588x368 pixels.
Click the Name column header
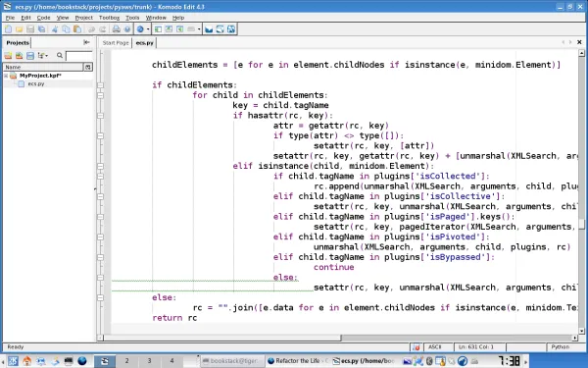pos(43,67)
